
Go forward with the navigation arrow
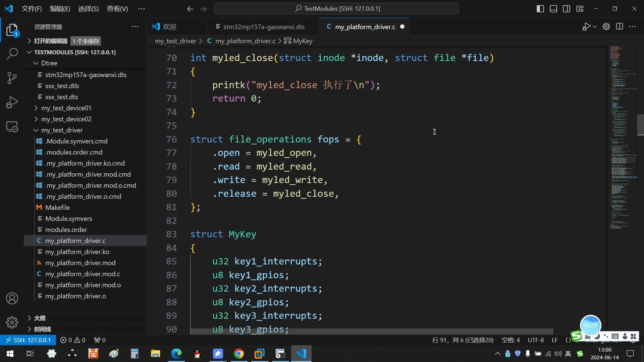[203, 9]
